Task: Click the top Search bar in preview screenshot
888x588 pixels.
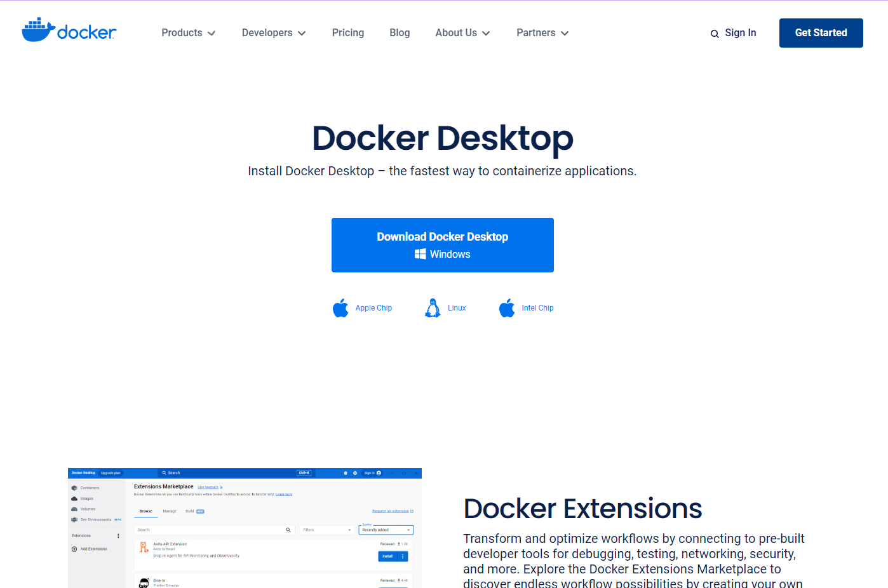Action: click(x=235, y=473)
